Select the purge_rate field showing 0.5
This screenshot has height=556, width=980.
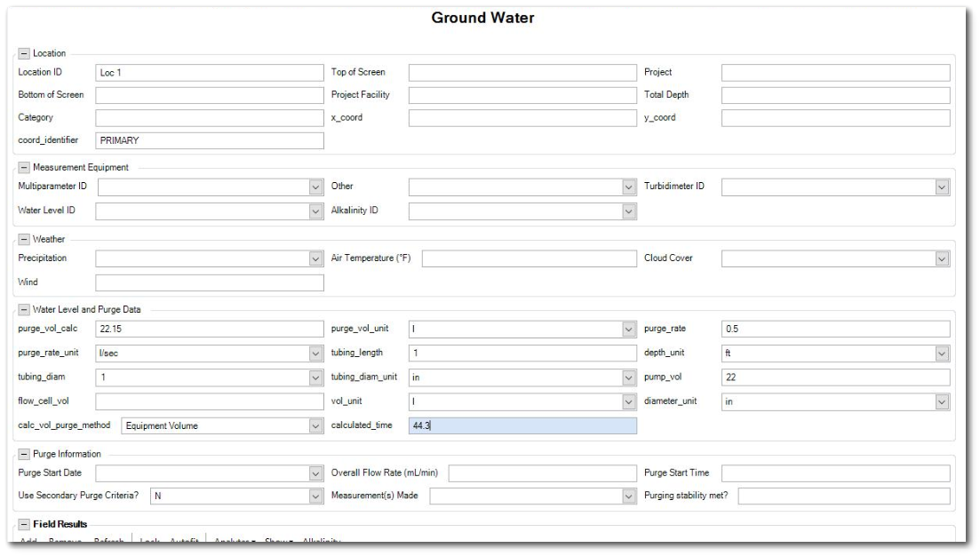[835, 330]
